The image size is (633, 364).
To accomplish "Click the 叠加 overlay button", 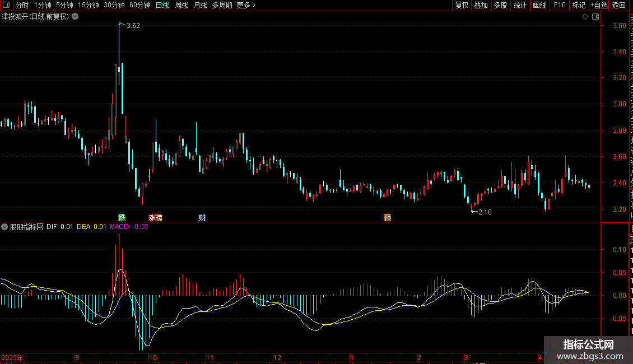I will click(x=481, y=5).
